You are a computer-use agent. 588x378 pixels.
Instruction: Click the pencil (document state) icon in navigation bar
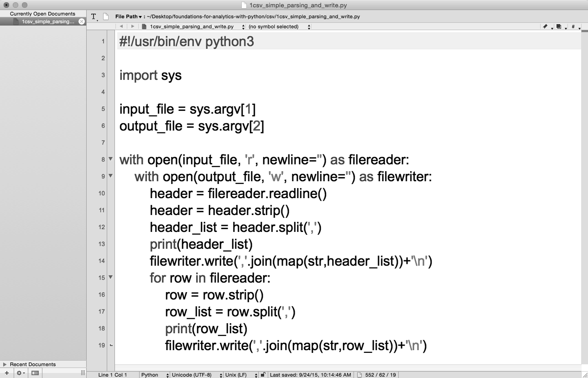[546, 27]
